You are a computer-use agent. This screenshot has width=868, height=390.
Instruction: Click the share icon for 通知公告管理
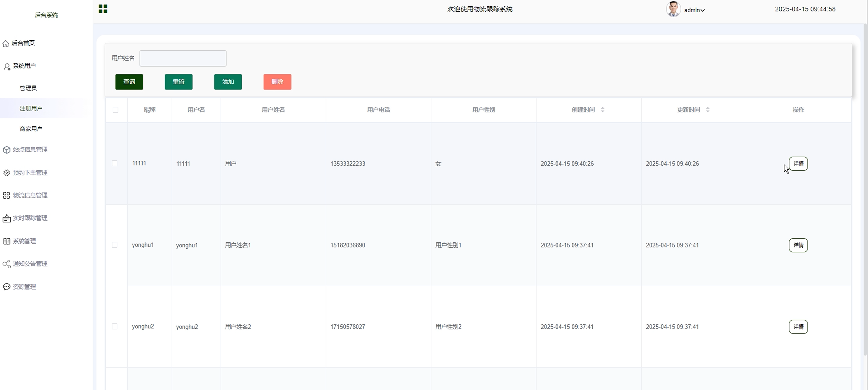(x=6, y=264)
